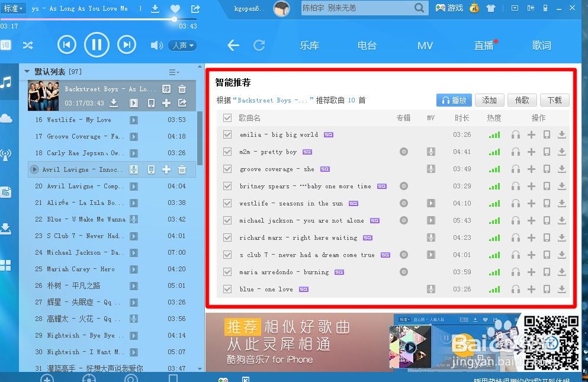Add m2m pretty boy with plus icon
The image size is (588, 382).
[x=531, y=152]
